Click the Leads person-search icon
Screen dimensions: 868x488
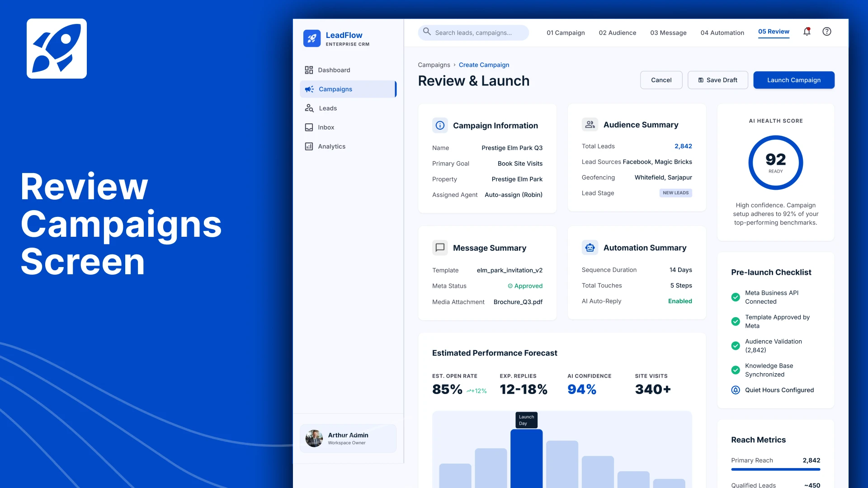(309, 108)
